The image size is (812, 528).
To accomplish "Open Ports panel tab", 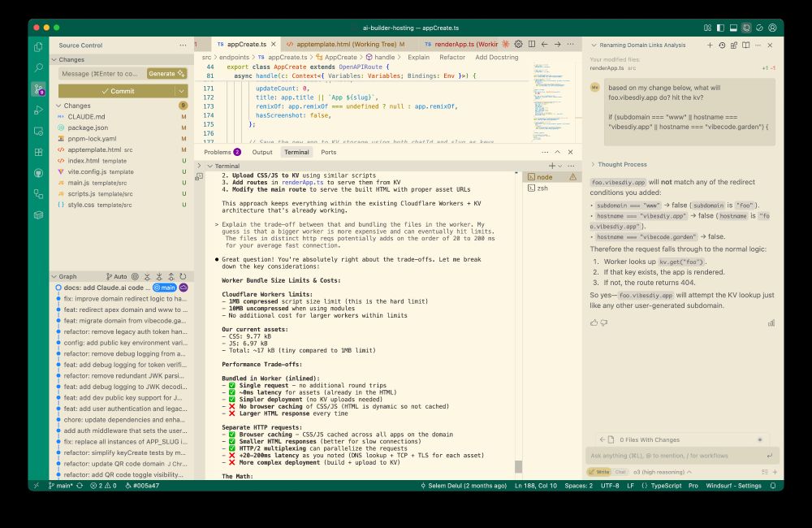I will pos(328,153).
